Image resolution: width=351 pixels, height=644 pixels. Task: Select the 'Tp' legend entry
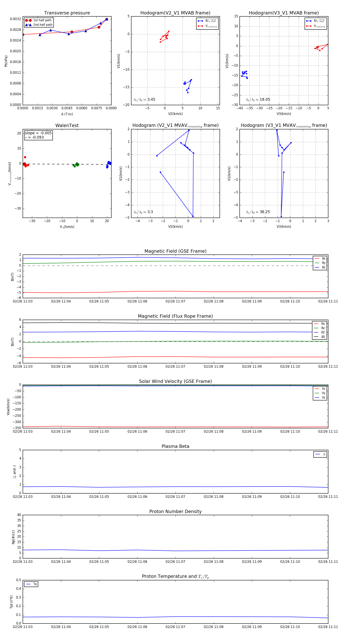tap(31, 584)
